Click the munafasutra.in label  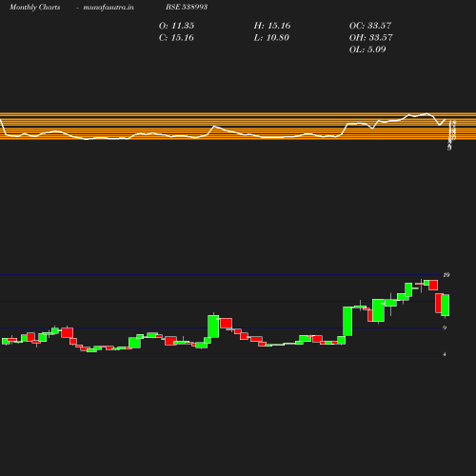[109, 7]
